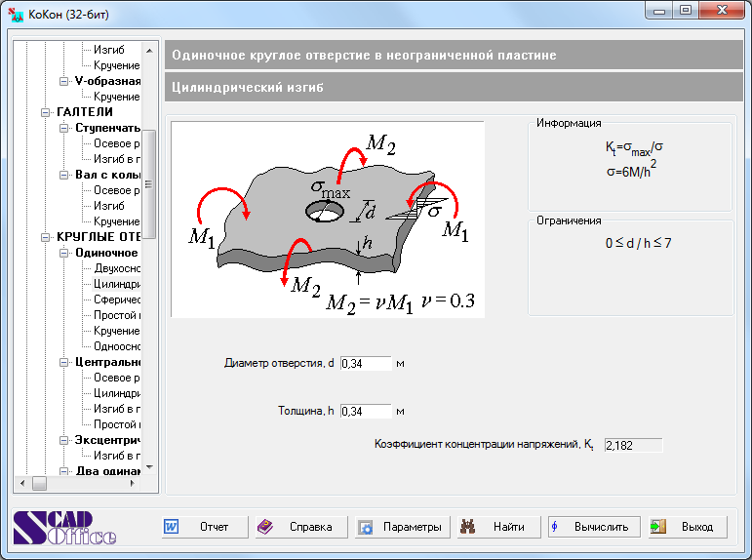Collapse the Одиночное node in tree
752x560 pixels.
(64, 253)
